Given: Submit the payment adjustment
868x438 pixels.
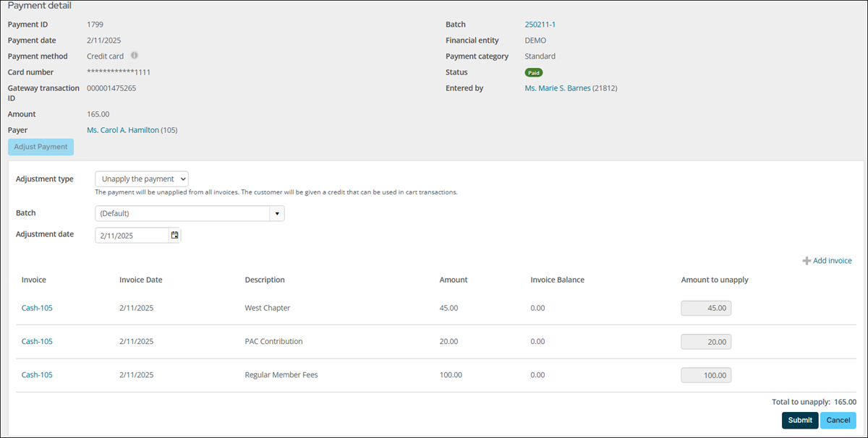Looking at the screenshot, I should (800, 420).
